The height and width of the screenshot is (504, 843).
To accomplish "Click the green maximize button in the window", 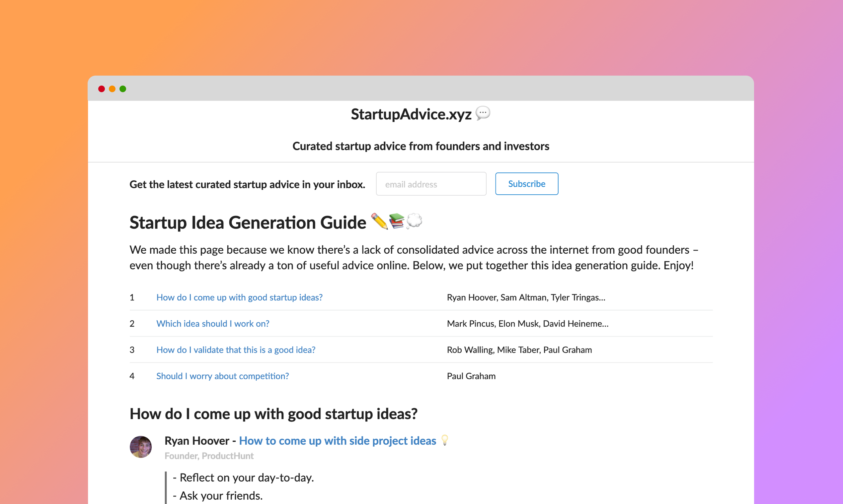I will 123,89.
